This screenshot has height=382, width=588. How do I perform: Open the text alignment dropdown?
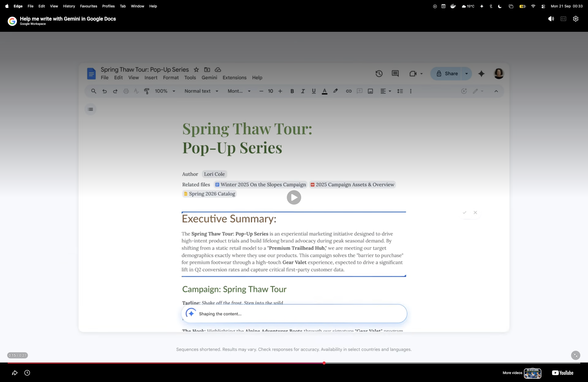[386, 91]
